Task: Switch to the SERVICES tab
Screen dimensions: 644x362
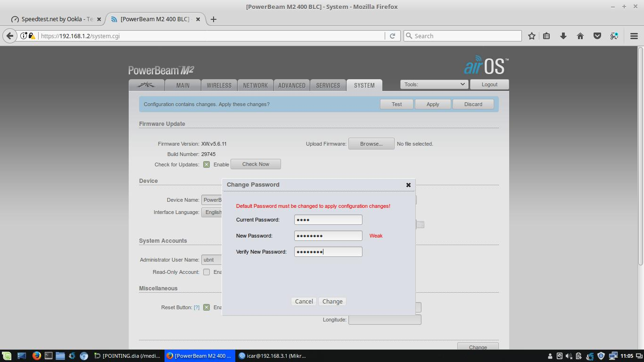Action: point(328,85)
